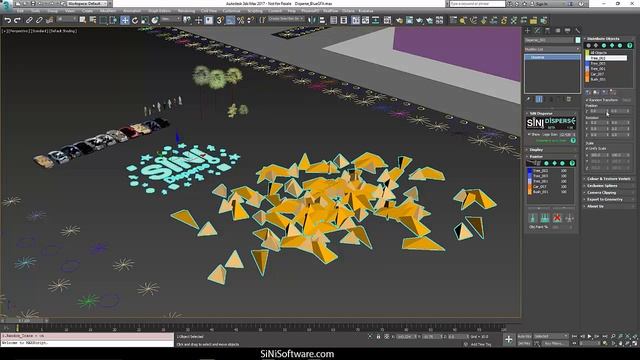
Task: Open the Views menu
Action: (x=70, y=11)
